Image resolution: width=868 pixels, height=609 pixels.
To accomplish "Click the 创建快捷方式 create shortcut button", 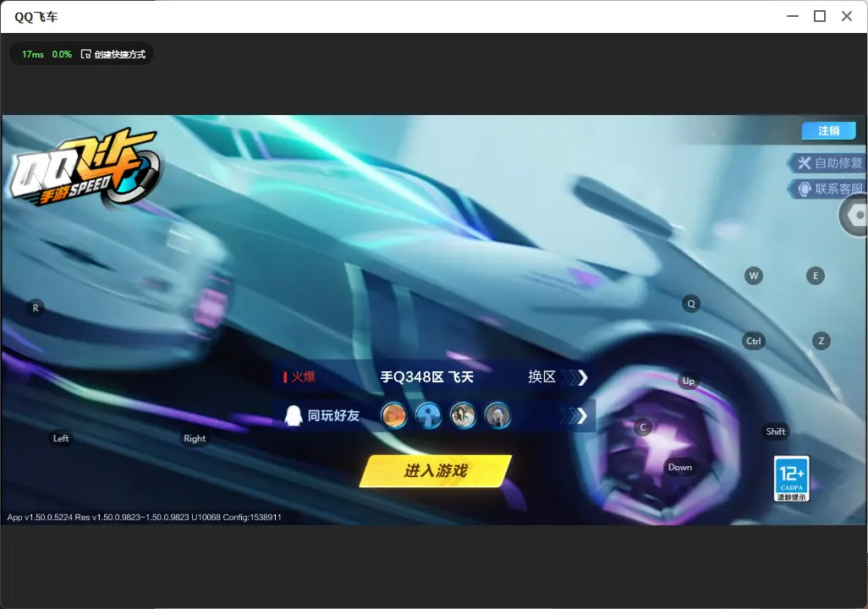I will (113, 54).
